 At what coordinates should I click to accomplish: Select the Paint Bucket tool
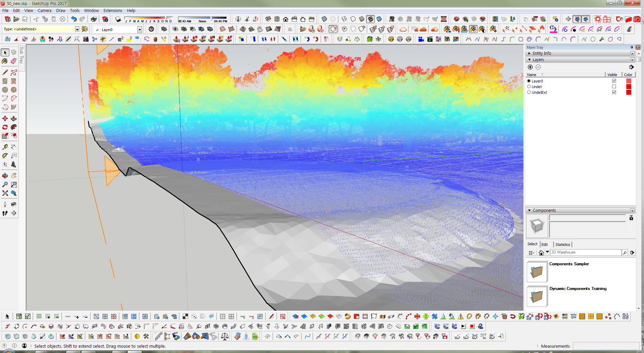click(5, 61)
